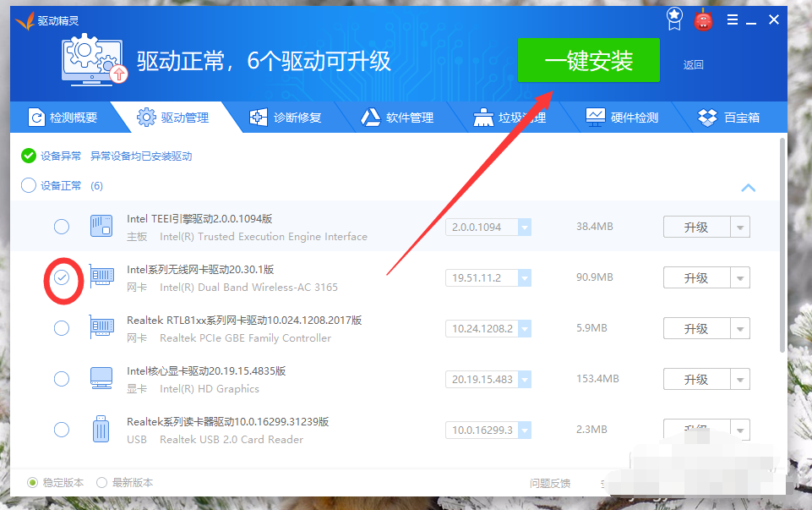Check the Intel TEE引擎驱动 row checkbox
Viewport: 812px width, 510px height.
tap(62, 227)
